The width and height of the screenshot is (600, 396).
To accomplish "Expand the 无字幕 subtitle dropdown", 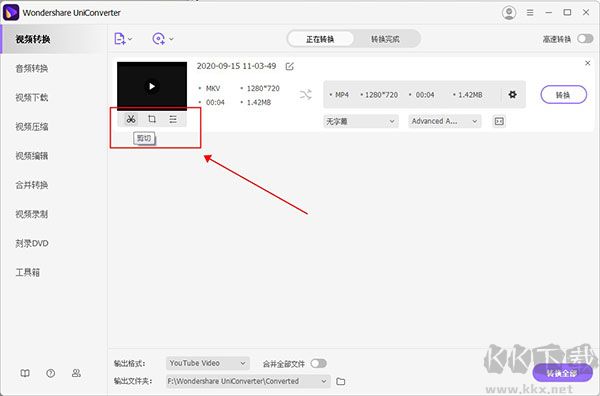I will [360, 121].
